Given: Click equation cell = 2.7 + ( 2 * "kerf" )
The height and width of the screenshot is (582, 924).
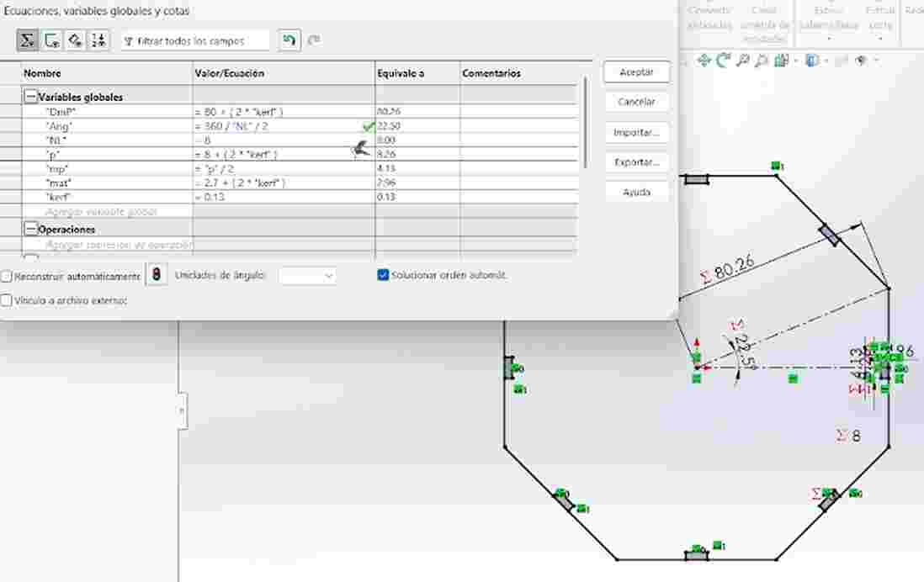Looking at the screenshot, I should click(284, 183).
